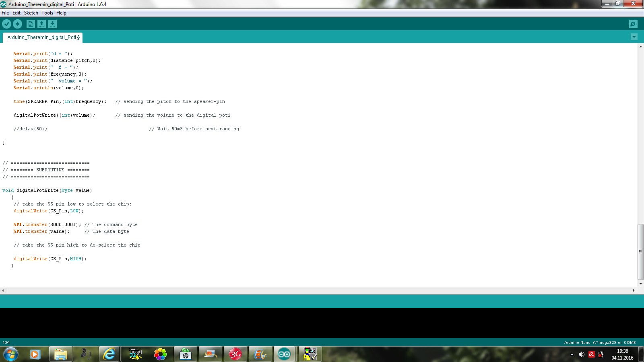Save the sketch with the Save icon

point(52,24)
